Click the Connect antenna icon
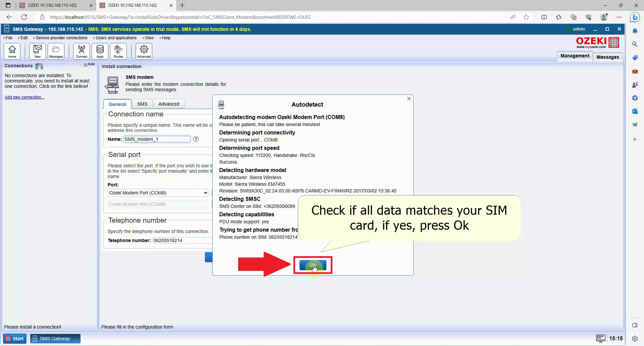The height and width of the screenshot is (346, 644). (x=82, y=51)
